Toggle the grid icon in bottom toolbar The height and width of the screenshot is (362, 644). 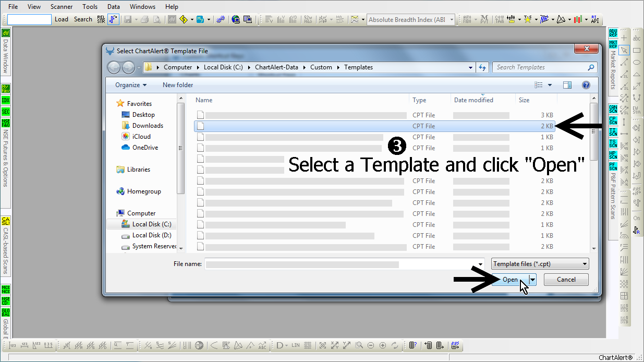(x=308, y=345)
